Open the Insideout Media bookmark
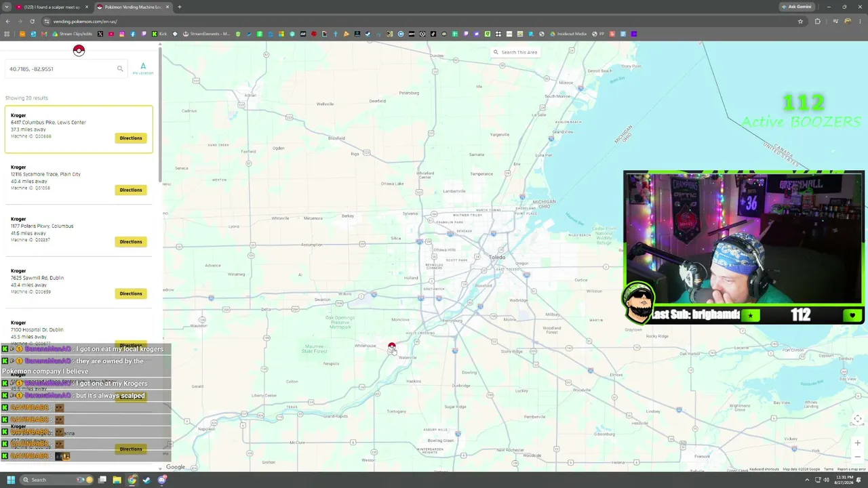Viewport: 868px width, 488px height. click(x=569, y=34)
